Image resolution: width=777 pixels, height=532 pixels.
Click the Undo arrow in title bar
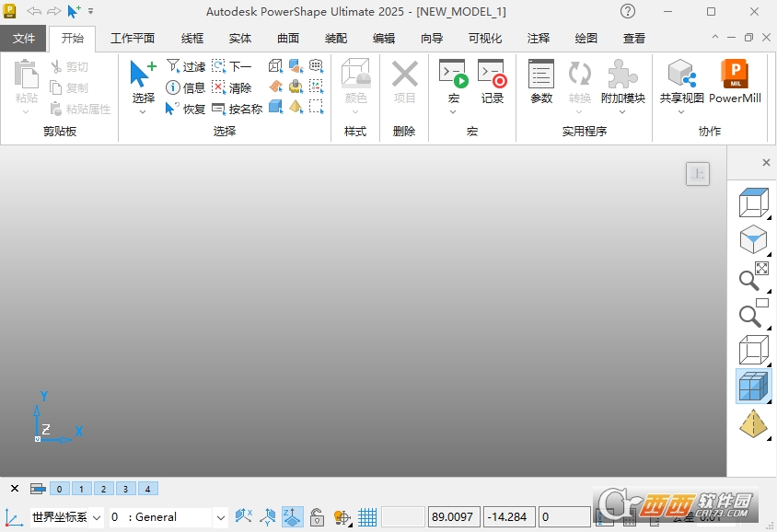click(34, 11)
